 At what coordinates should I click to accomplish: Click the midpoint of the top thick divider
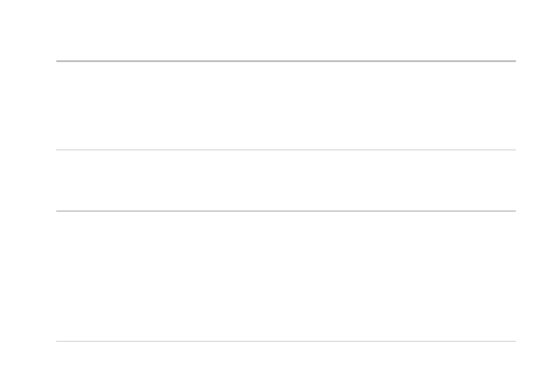coord(286,61)
